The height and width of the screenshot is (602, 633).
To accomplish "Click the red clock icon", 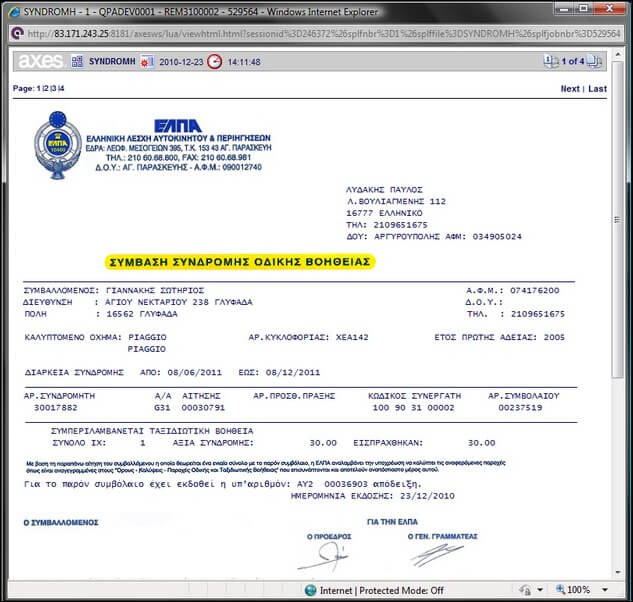I will (215, 62).
